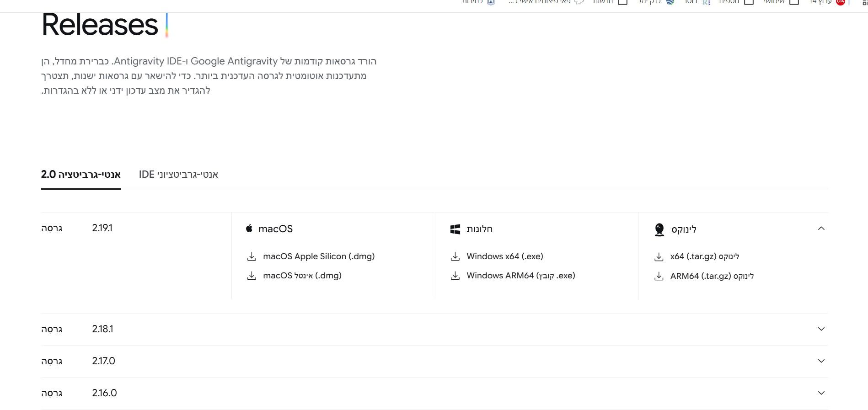The width and height of the screenshot is (868, 410).
Task: Expand the version 2.18.1 row
Action: [821, 329]
